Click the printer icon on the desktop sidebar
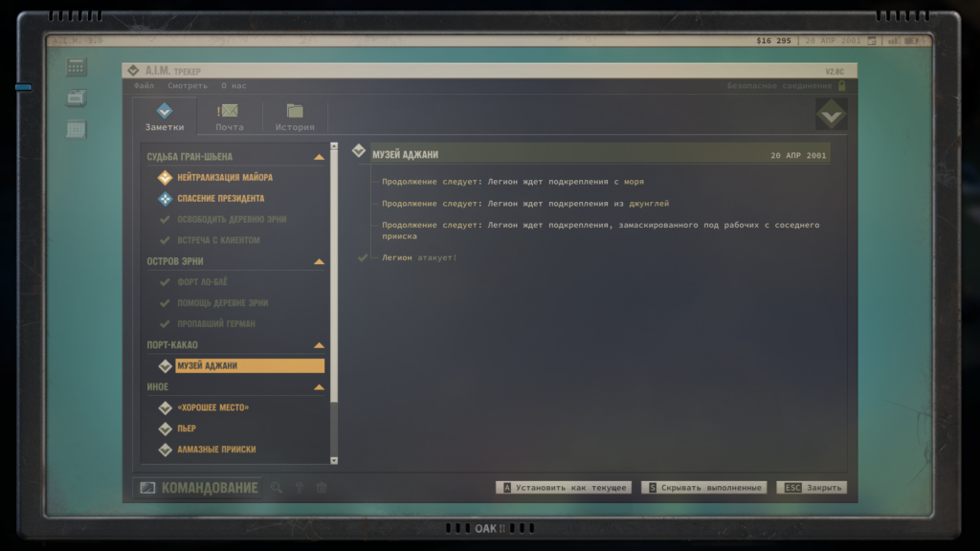 click(77, 98)
